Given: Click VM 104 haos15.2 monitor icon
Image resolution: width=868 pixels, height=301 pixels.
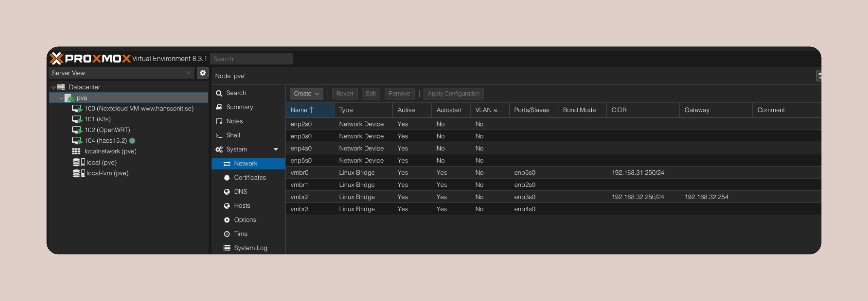Looking at the screenshot, I should (77, 141).
